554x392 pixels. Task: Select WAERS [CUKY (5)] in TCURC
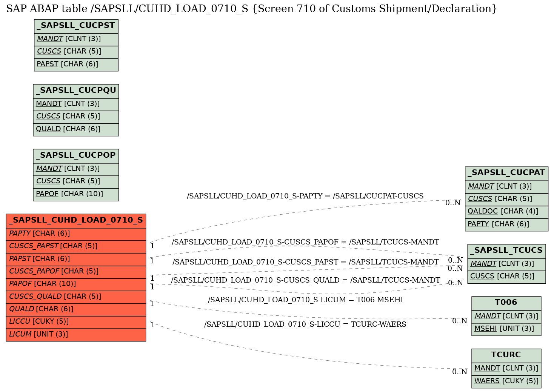click(506, 381)
